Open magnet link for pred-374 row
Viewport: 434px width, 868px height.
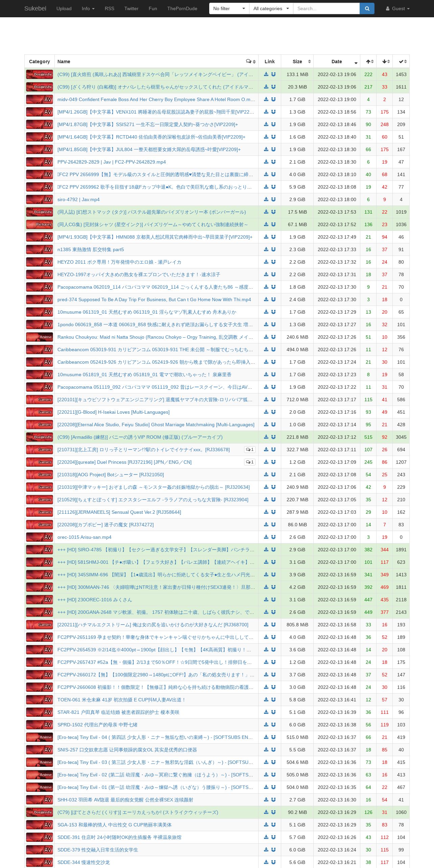(x=273, y=299)
